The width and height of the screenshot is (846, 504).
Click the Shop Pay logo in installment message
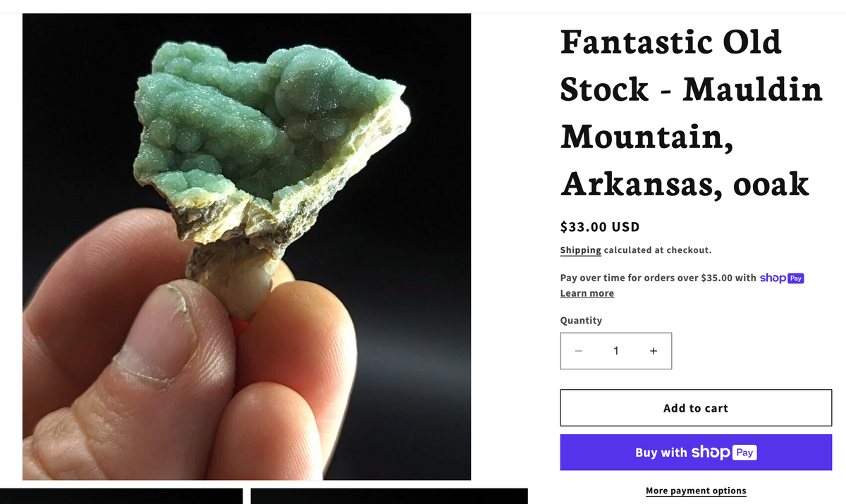[x=782, y=278]
